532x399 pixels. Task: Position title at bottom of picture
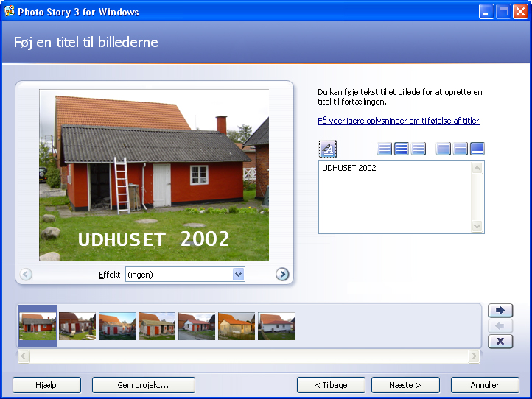click(x=477, y=149)
